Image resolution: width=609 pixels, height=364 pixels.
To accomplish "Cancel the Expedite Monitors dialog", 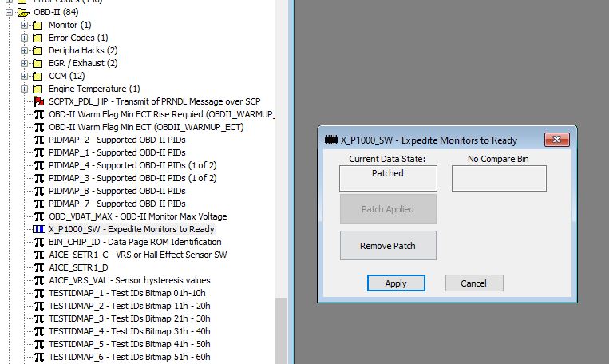I will pyautogui.click(x=473, y=283).
